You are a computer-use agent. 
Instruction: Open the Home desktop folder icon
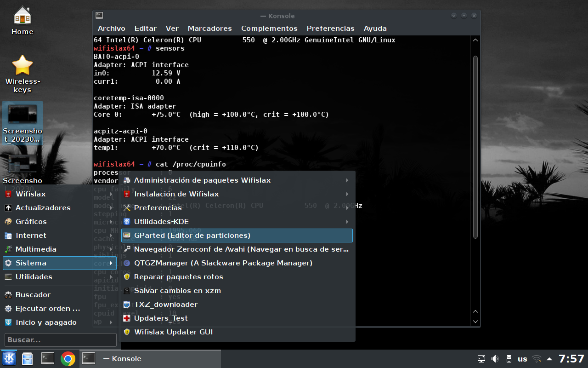[22, 21]
